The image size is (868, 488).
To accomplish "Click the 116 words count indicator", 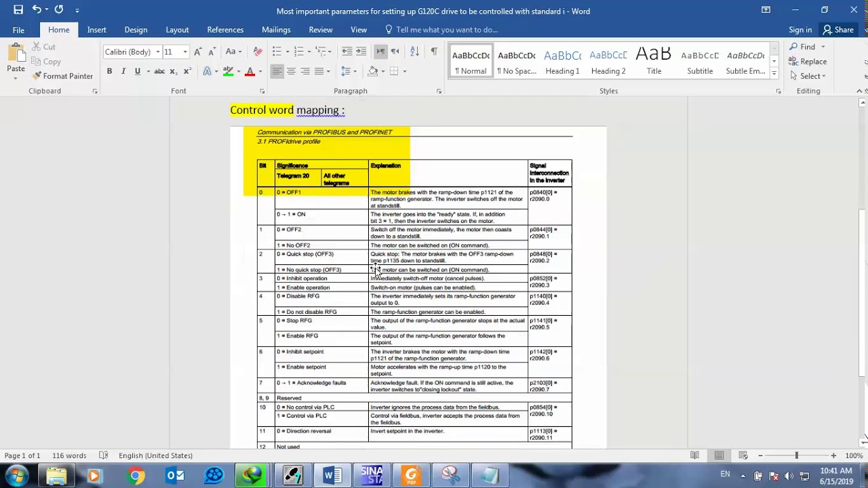I will point(69,455).
